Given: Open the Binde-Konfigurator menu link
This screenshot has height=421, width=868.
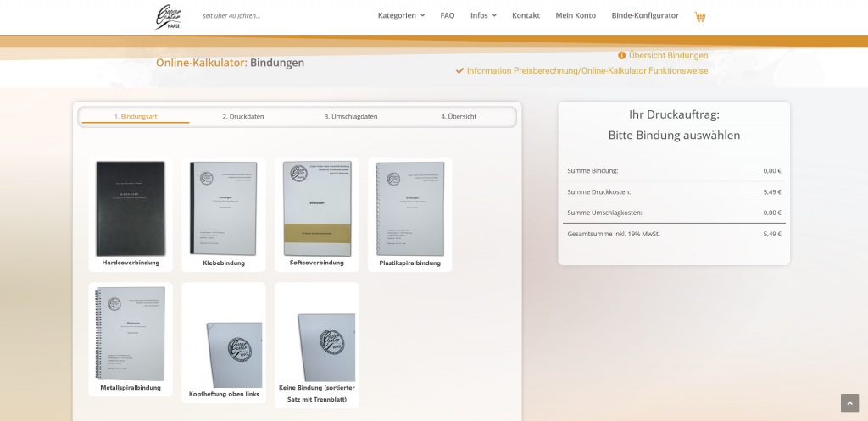Looking at the screenshot, I should point(645,15).
